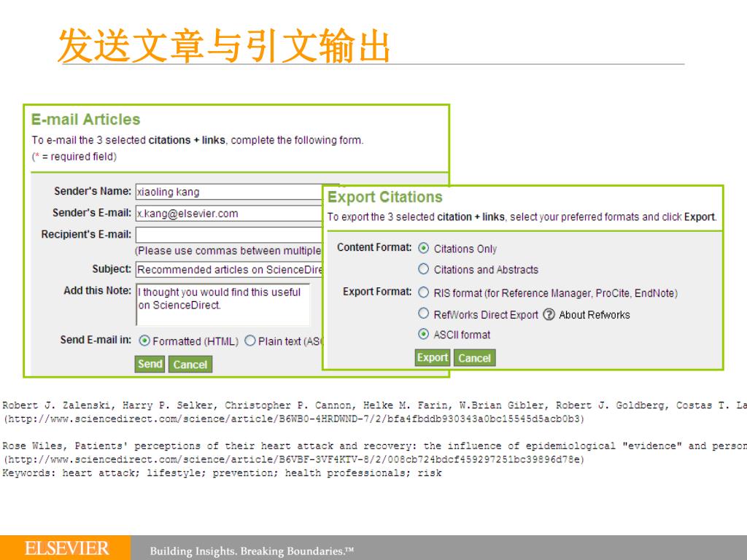Click the B6VBF-3VF4KTV-8 article URL
The width and height of the screenshot is (747, 560).
[x=293, y=460]
